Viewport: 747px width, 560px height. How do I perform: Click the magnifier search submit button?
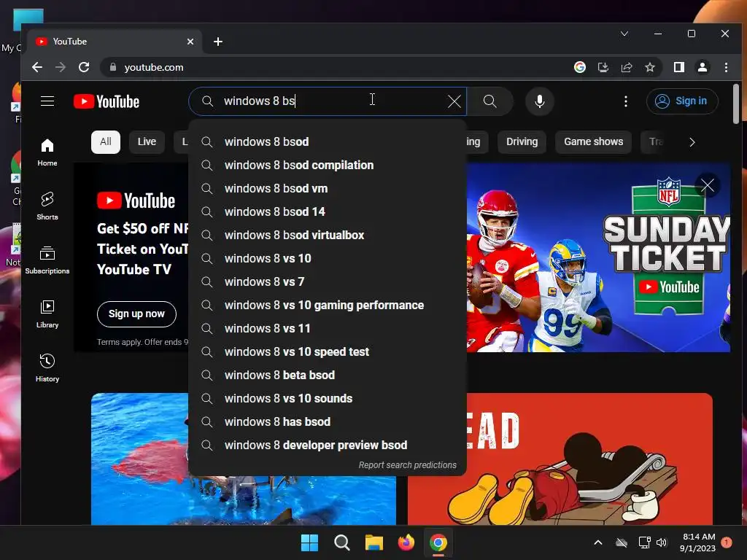[x=489, y=101]
